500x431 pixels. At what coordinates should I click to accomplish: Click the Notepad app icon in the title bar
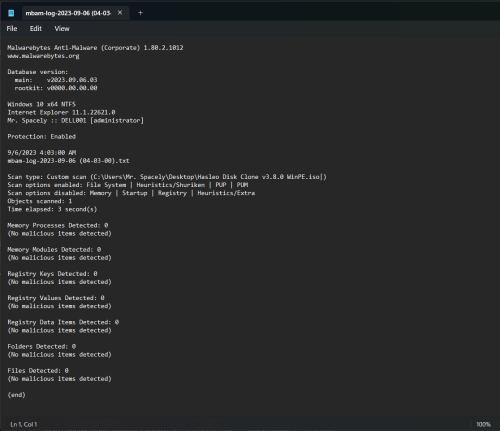pyautogui.click(x=11, y=13)
